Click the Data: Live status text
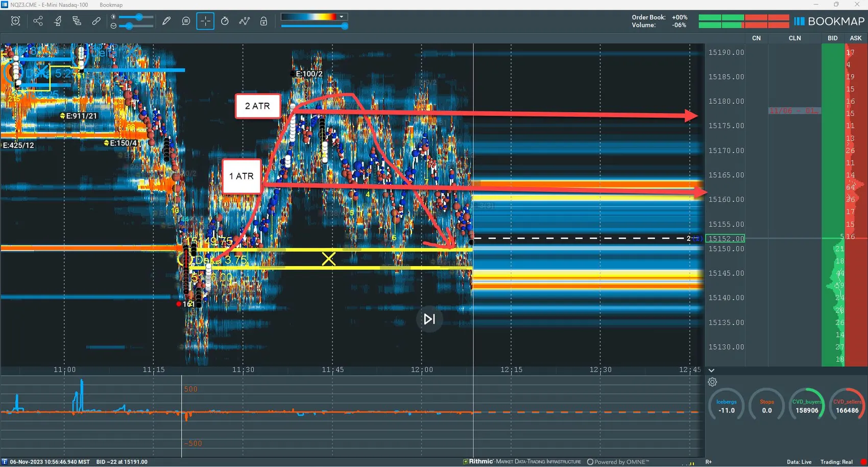 tap(799, 462)
